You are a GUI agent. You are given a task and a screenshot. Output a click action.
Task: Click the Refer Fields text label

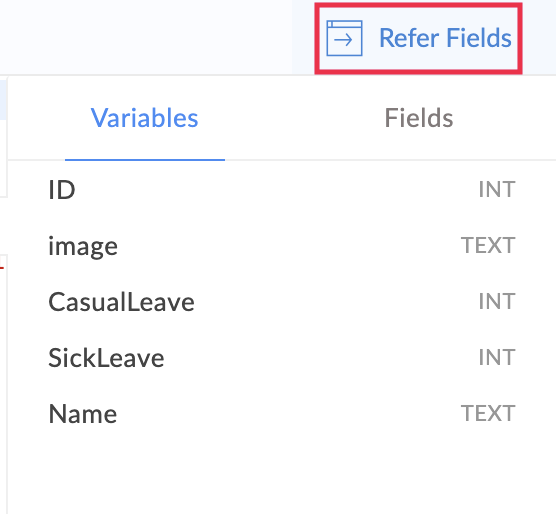click(x=445, y=38)
